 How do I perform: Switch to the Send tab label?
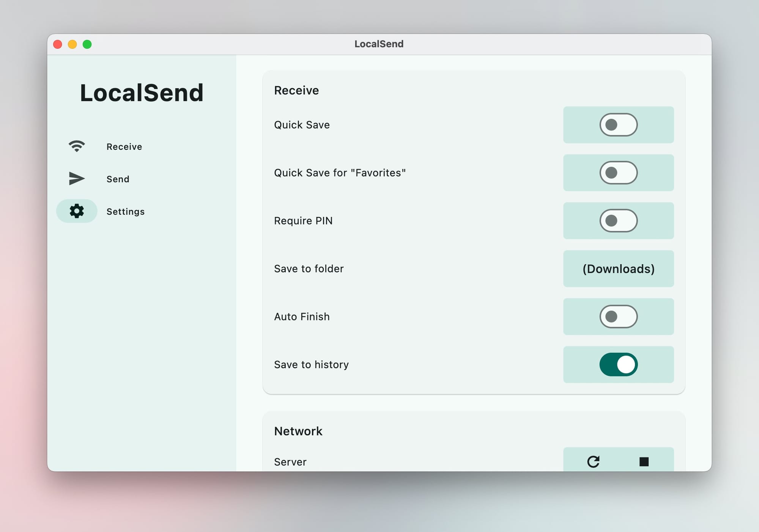[118, 179]
